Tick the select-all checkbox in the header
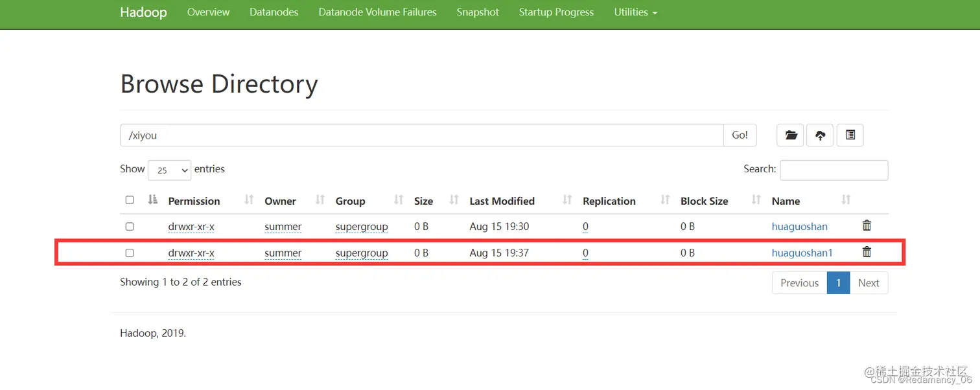Screen dimensions: 980x390 pyautogui.click(x=130, y=200)
